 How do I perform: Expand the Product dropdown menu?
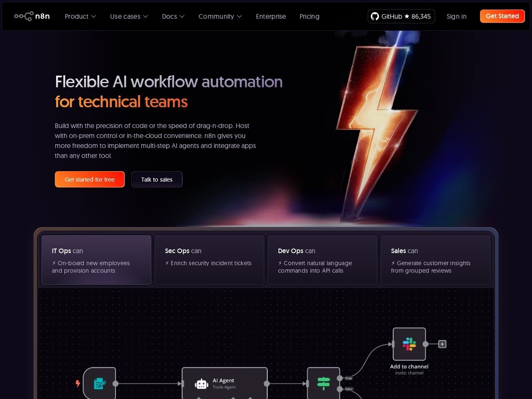click(x=80, y=16)
